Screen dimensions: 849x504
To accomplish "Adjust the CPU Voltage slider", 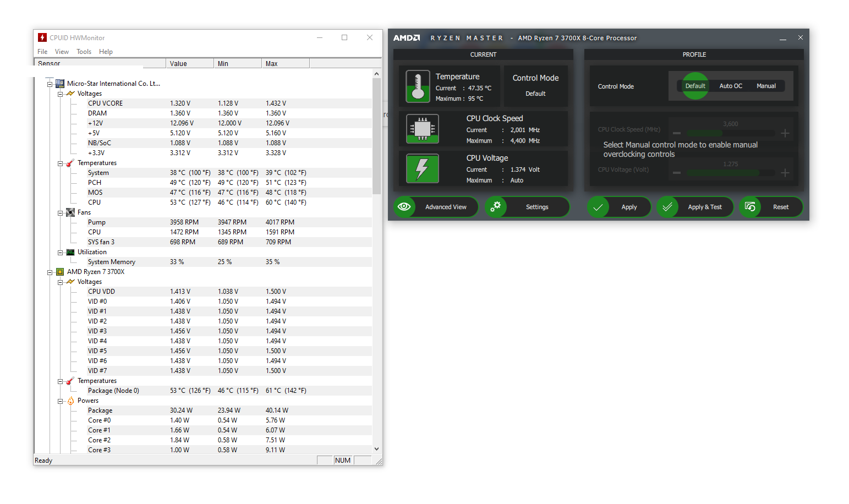I will coord(731,173).
